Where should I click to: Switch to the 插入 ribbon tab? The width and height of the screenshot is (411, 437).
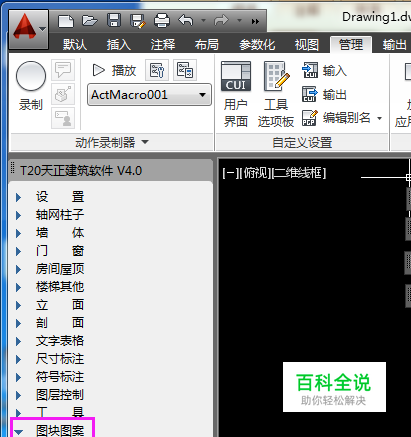tap(119, 44)
